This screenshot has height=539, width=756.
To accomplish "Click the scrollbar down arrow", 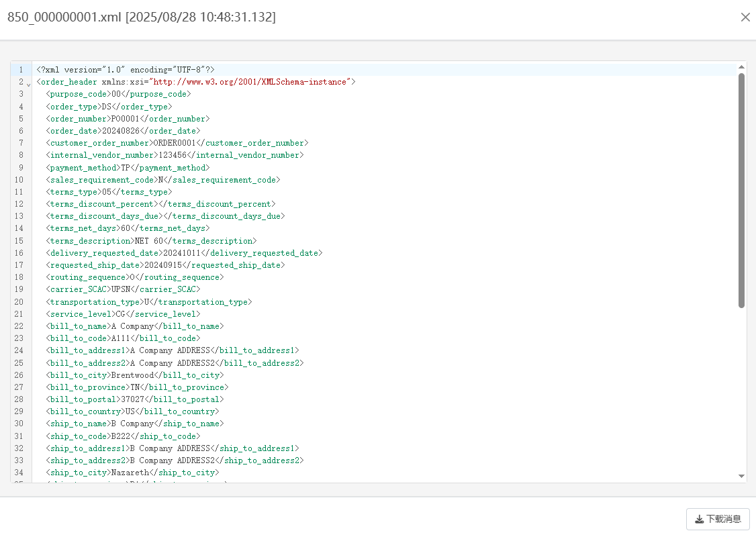I will coord(741,476).
